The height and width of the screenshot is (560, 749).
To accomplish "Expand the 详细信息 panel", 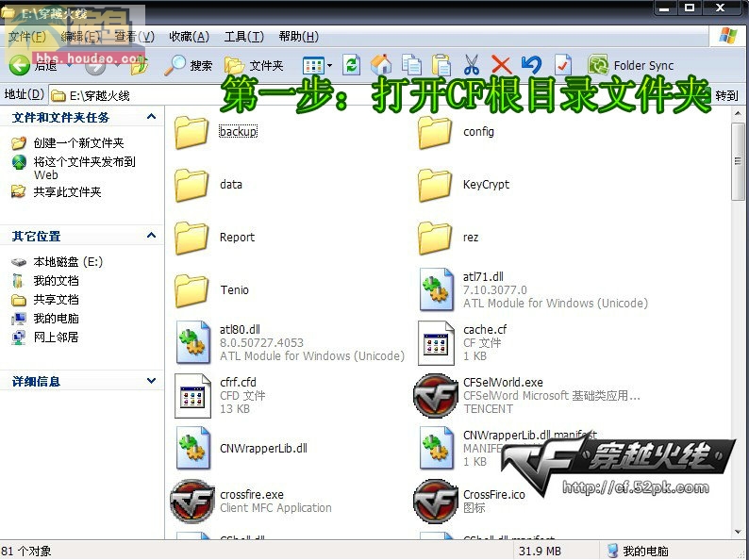I will [152, 381].
